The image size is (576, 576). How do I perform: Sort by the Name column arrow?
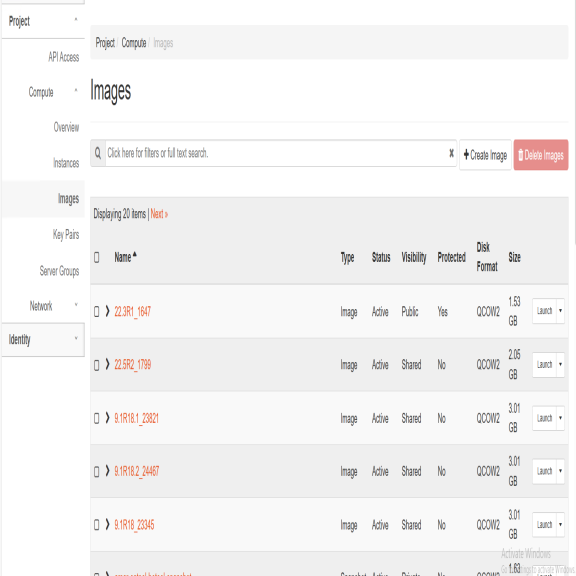(135, 254)
